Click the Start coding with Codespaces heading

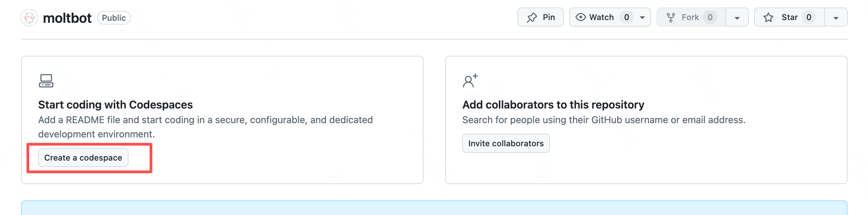tap(115, 105)
